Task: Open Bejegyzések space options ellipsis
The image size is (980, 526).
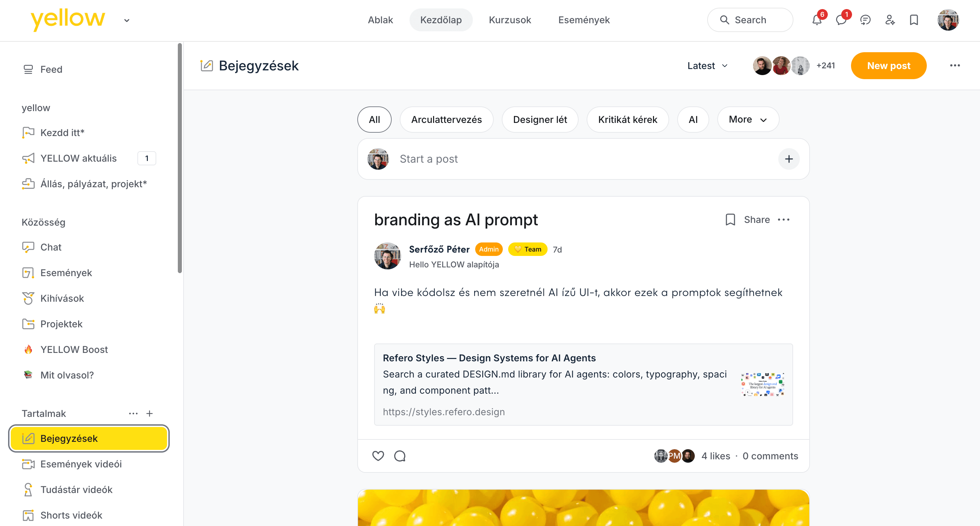Action: click(955, 65)
